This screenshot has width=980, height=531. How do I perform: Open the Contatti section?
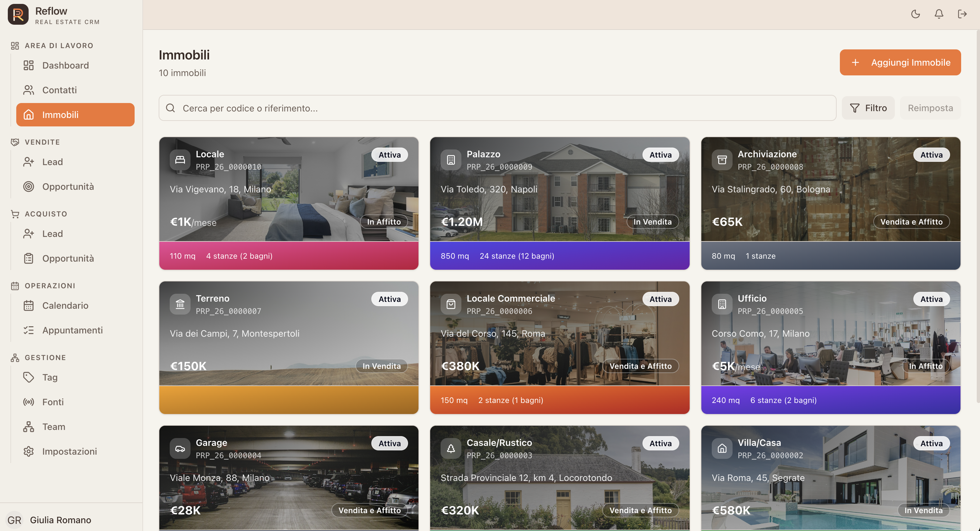click(x=75, y=90)
